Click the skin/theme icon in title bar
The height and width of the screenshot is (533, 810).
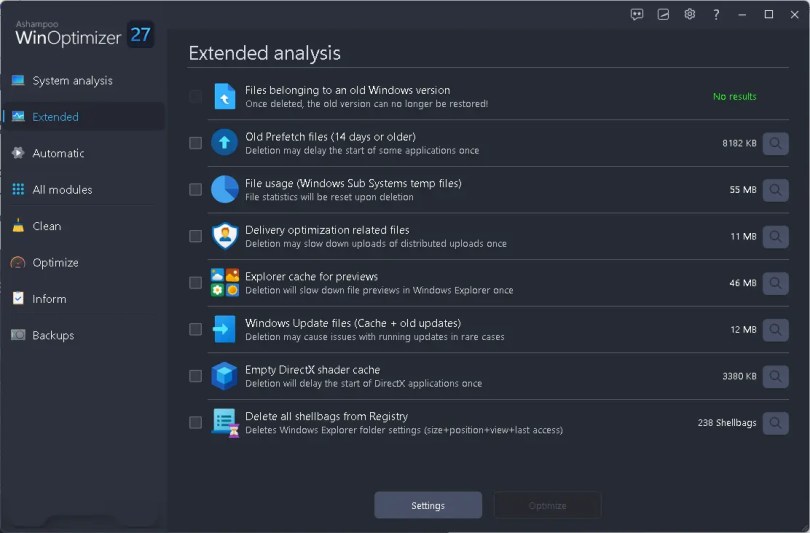(x=663, y=14)
